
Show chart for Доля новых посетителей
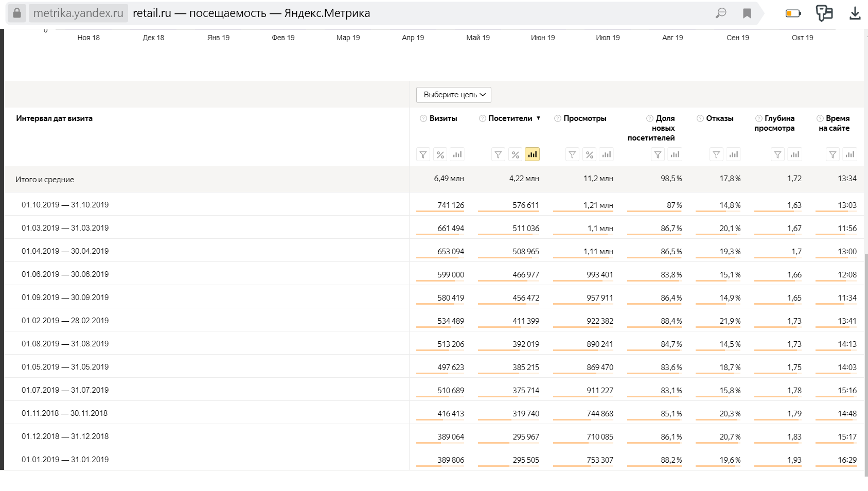pyautogui.click(x=675, y=154)
